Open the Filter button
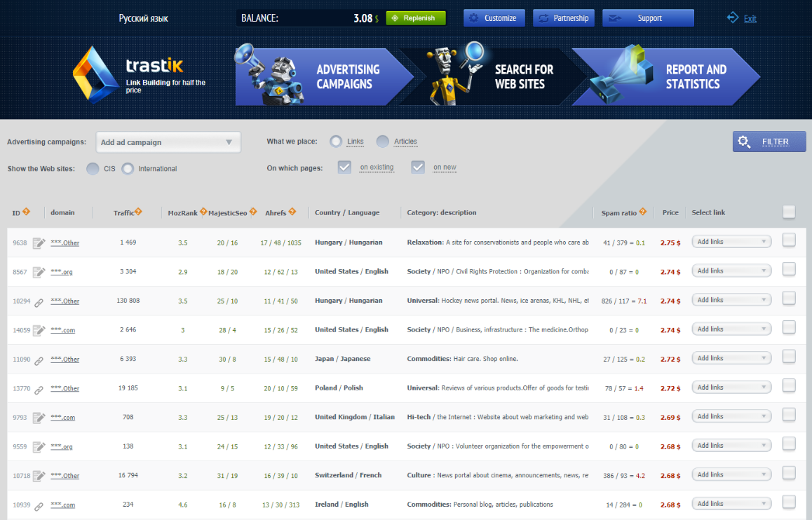The height and width of the screenshot is (520, 812). point(769,142)
